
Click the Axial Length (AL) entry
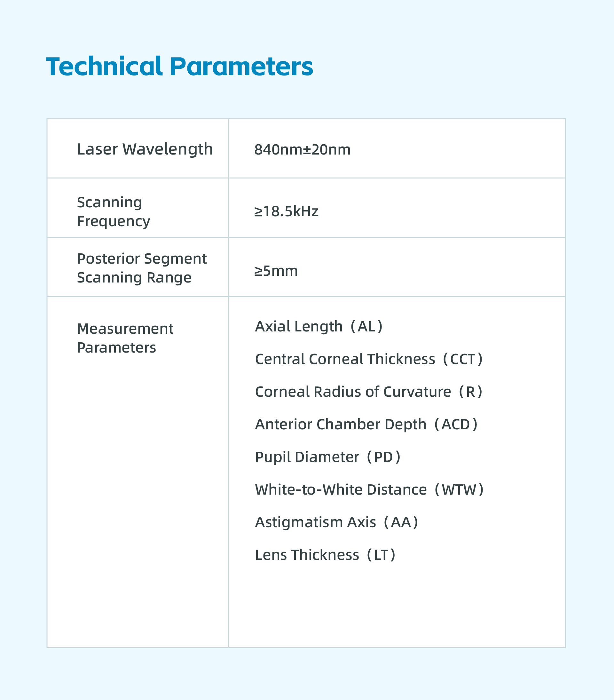[x=319, y=326]
